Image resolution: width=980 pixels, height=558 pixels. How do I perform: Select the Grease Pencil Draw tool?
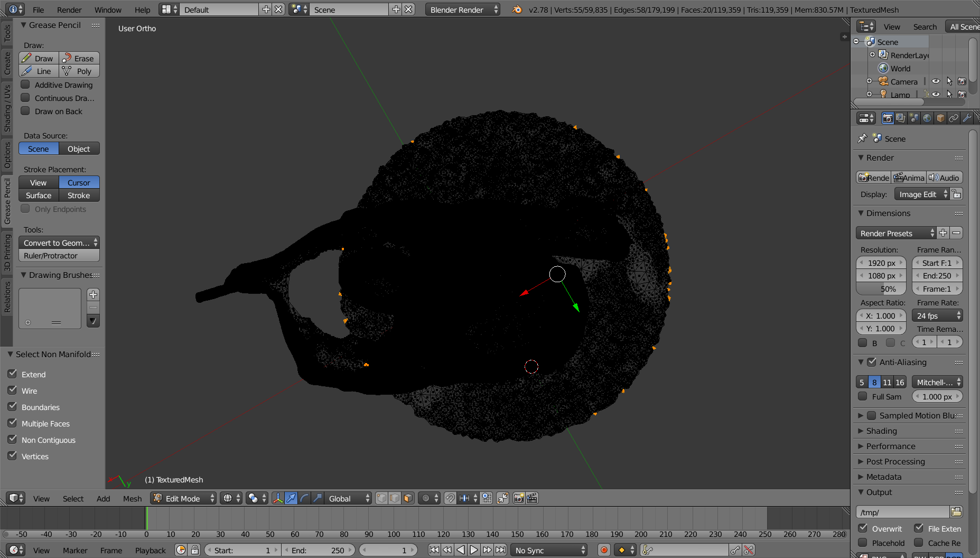(39, 58)
